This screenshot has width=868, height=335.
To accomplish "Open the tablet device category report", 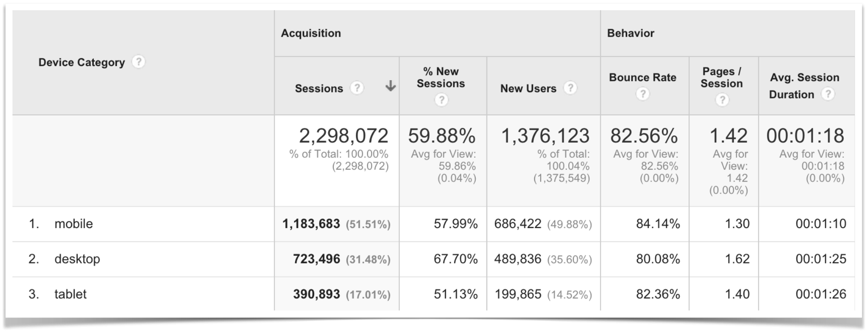I will [71, 294].
